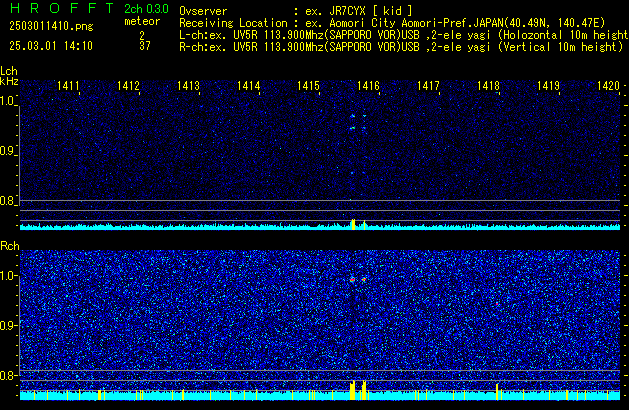Click the 1.0 frequency label on Lch axis
The width and height of the screenshot is (629, 410).
tap(8, 101)
